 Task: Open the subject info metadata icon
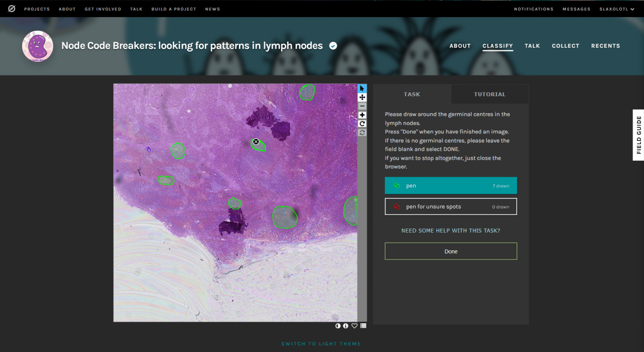tap(346, 326)
